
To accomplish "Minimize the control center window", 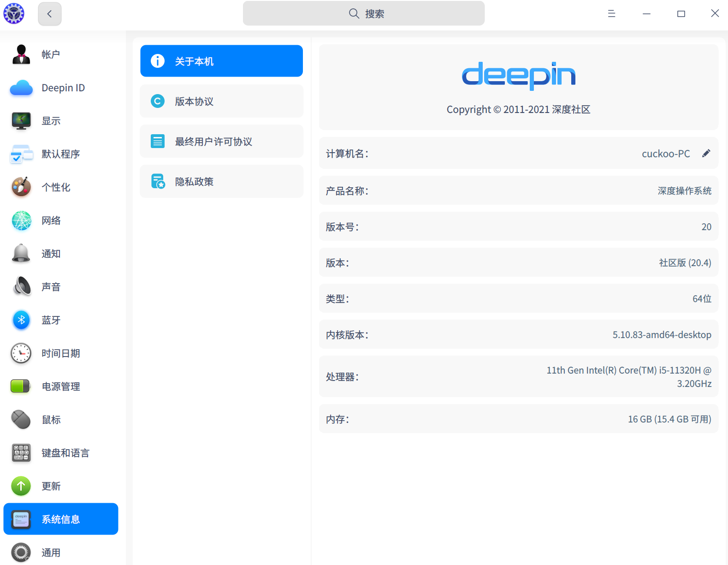I will 646,14.
